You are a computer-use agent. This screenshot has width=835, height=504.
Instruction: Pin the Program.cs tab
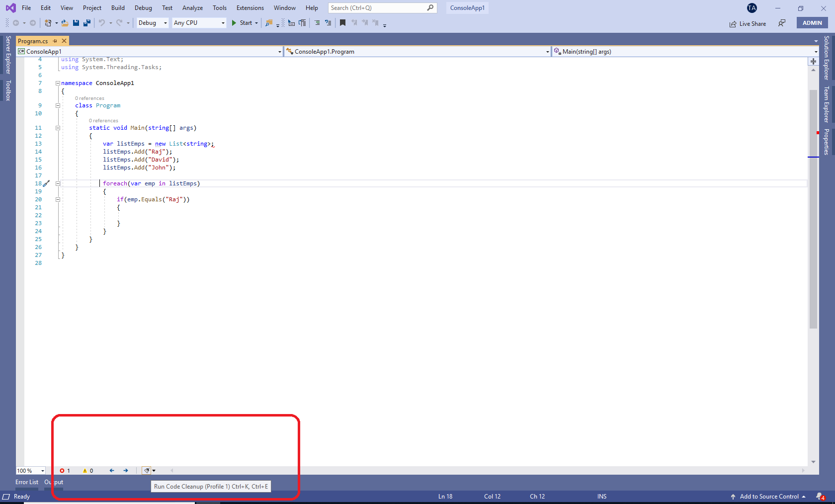coord(55,41)
